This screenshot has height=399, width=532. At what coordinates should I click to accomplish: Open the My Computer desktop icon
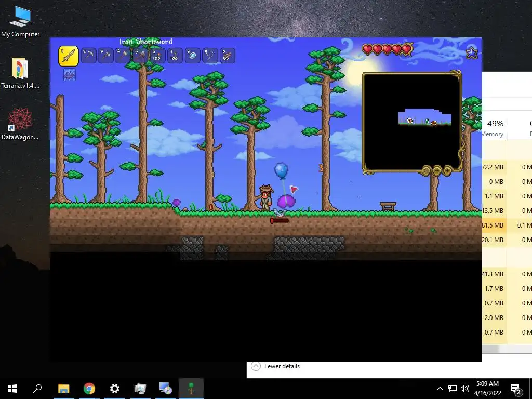(20, 22)
